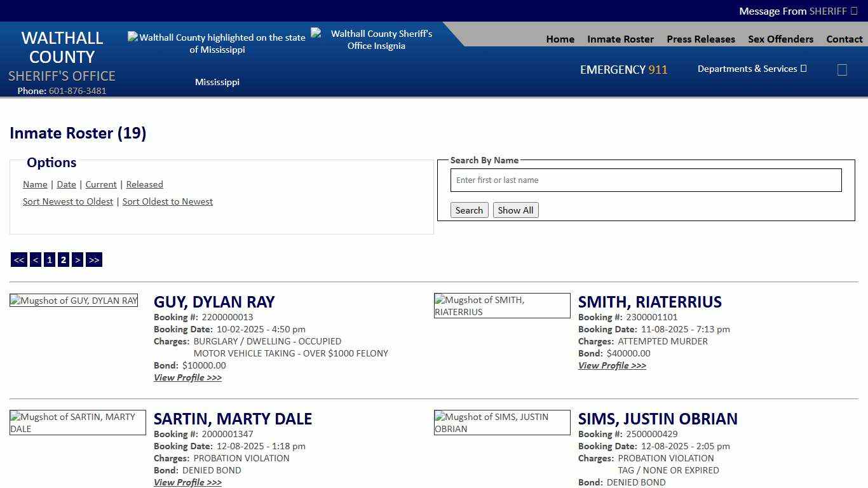Click the Show All button

pyautogui.click(x=515, y=210)
